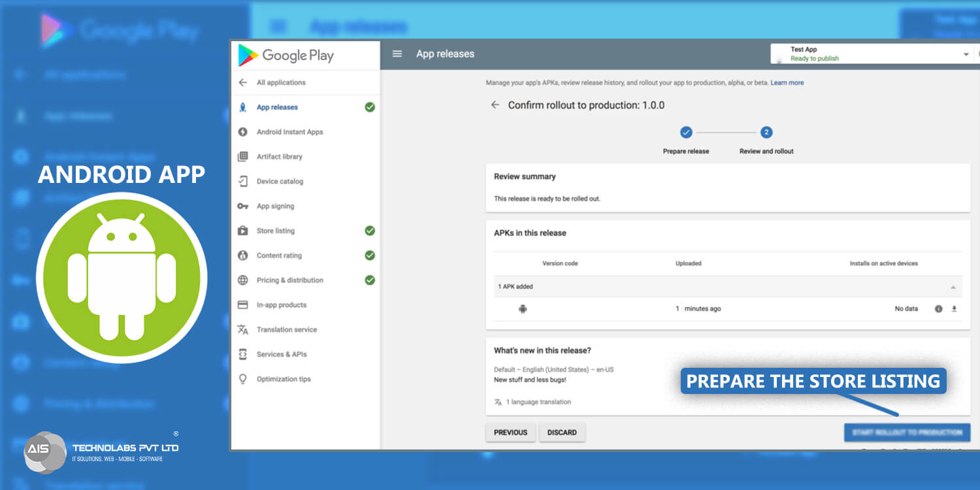This screenshot has width=980, height=490.
Task: Click the green check next to Content rating
Action: tap(370, 255)
